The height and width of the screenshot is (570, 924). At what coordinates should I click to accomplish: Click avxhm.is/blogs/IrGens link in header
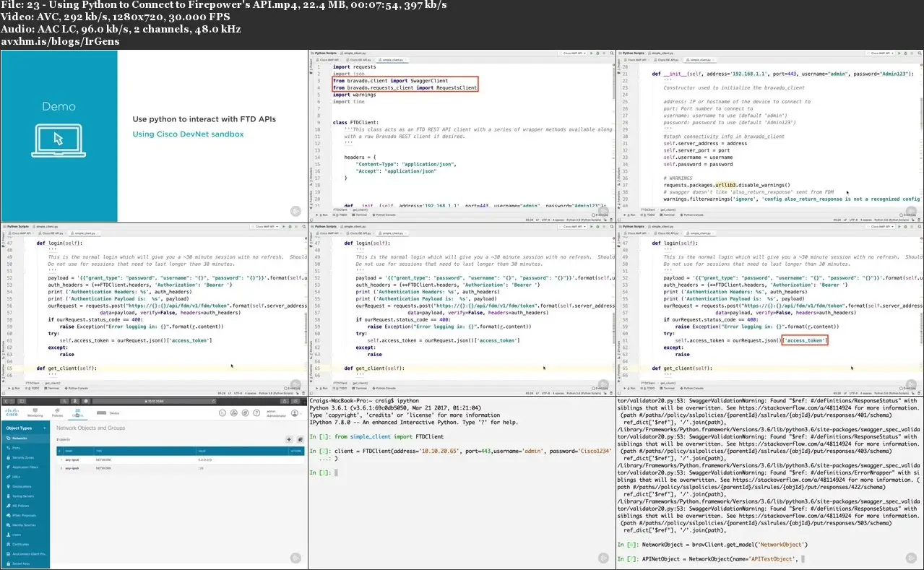[60, 41]
